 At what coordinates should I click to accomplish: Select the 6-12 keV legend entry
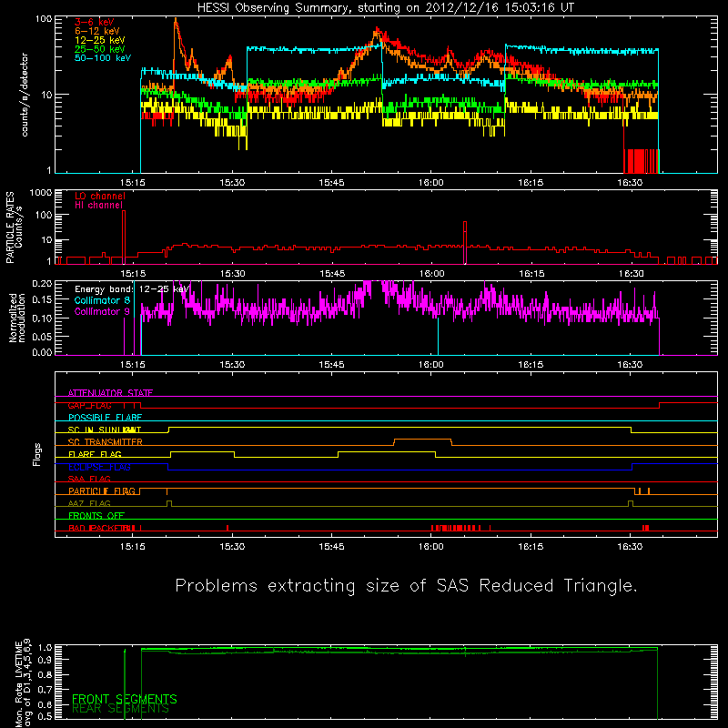click(97, 31)
